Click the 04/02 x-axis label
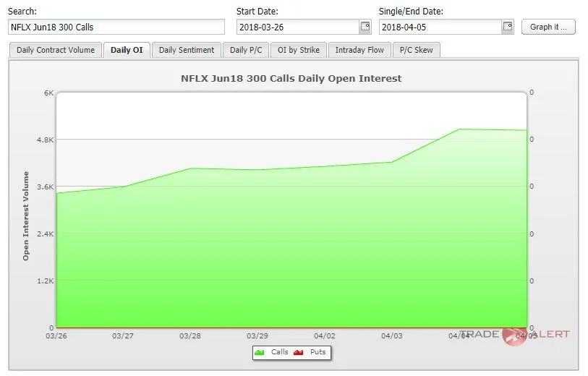The width and height of the screenshot is (588, 376). pos(325,336)
